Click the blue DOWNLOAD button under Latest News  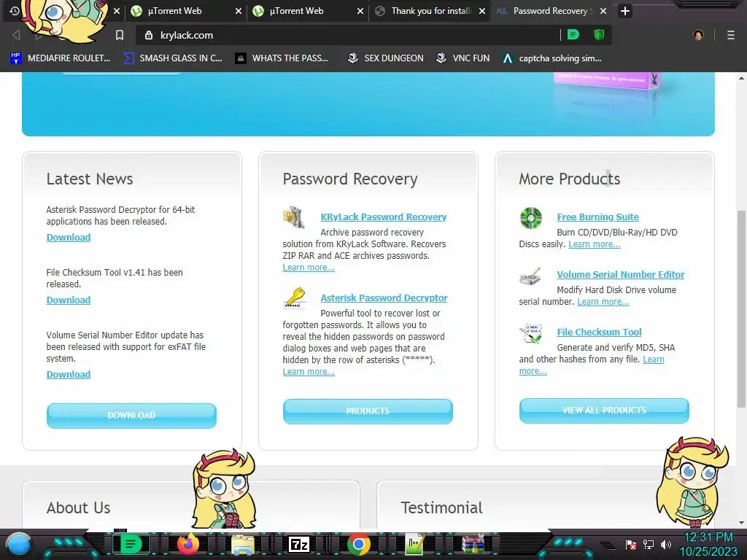tap(131, 415)
